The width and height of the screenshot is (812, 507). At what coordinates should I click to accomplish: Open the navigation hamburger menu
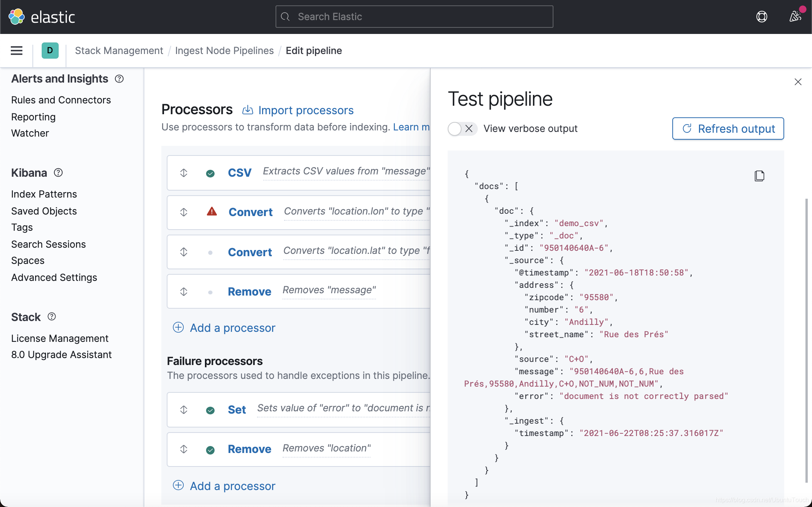(16, 51)
